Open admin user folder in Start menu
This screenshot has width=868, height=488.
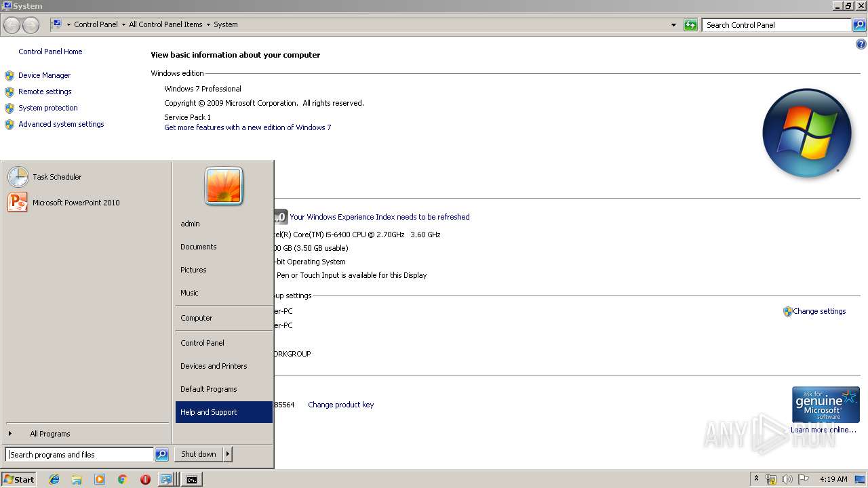224,224
